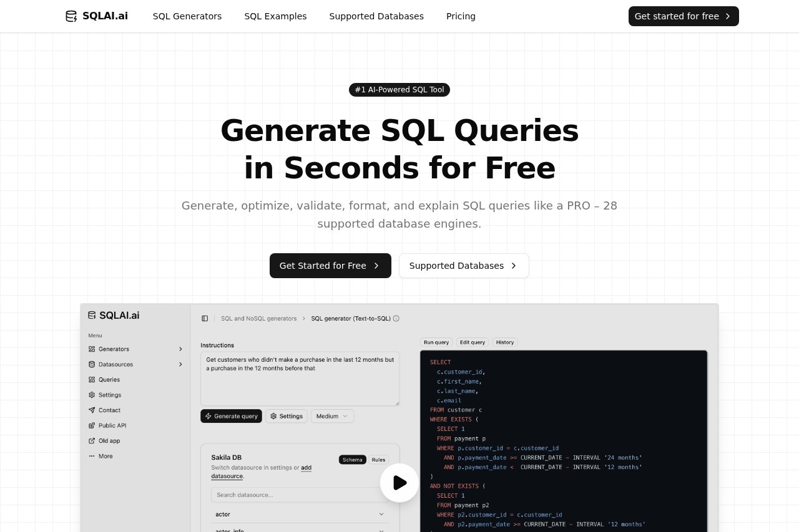Focus the Instructions text area
The width and height of the screenshot is (799, 532).
(300, 379)
